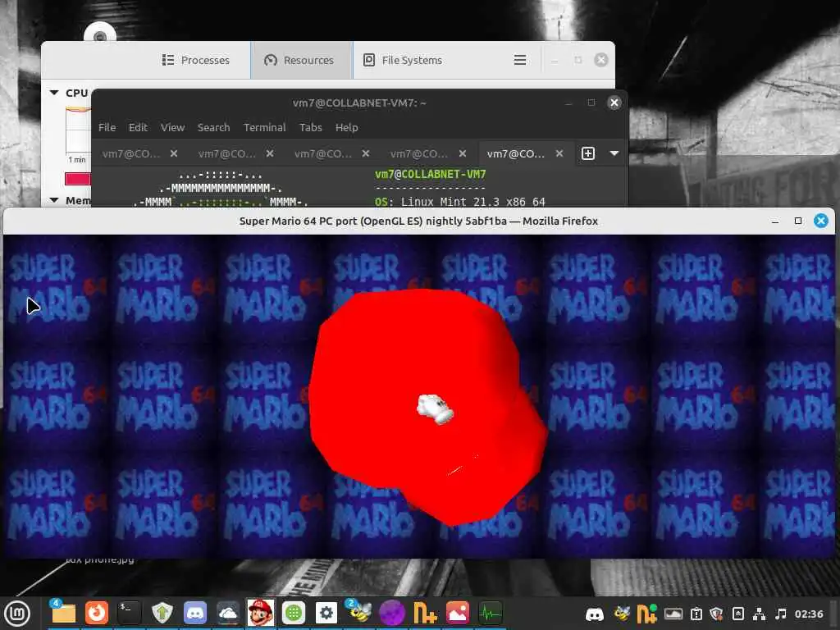The image size is (840, 630).
Task: Launch Firefox from the taskbar
Action: pos(97,612)
